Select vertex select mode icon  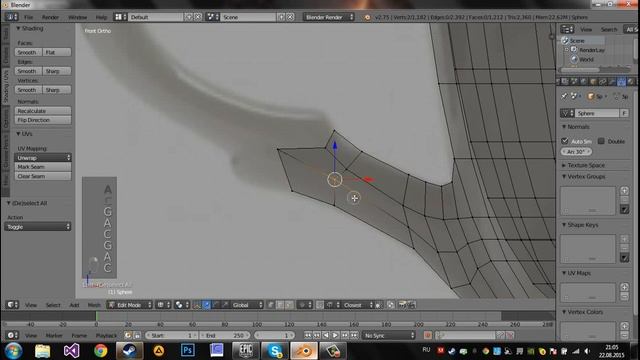(x=271, y=305)
